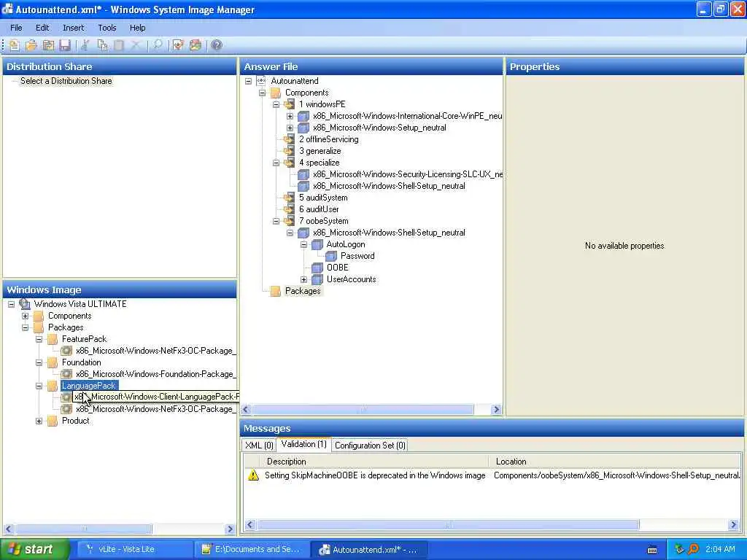Click the Delete toolbar icon

pos(136,45)
